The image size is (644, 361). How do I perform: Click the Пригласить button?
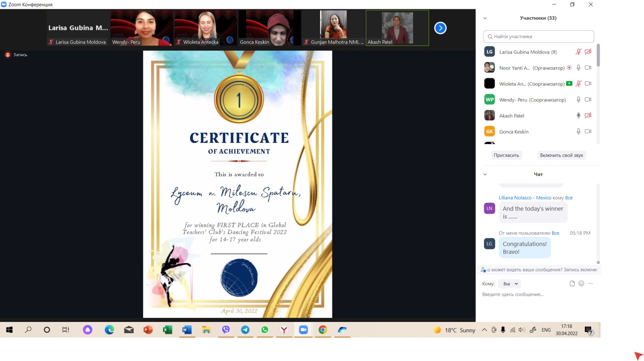pyautogui.click(x=506, y=155)
